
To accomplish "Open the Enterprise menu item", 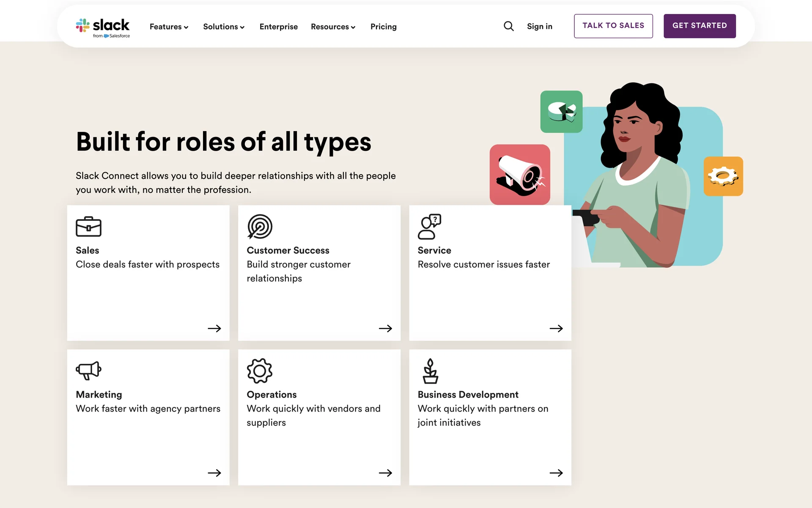I will click(278, 27).
